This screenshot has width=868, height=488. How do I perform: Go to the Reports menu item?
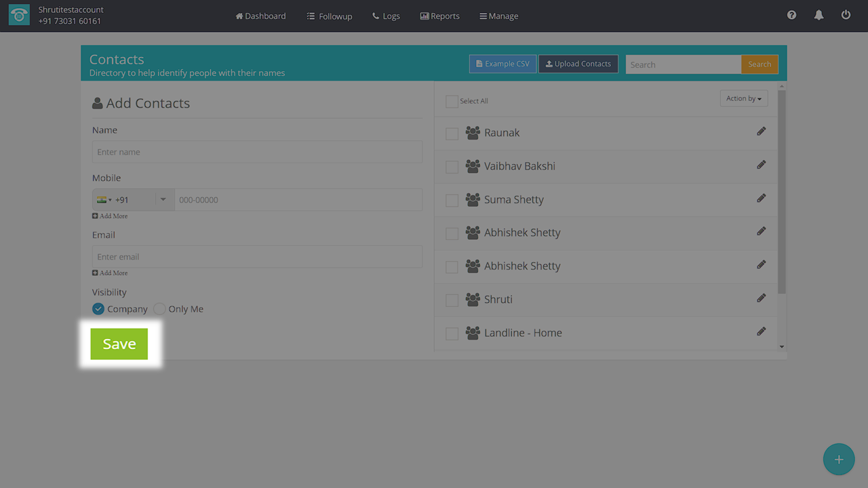pyautogui.click(x=439, y=16)
